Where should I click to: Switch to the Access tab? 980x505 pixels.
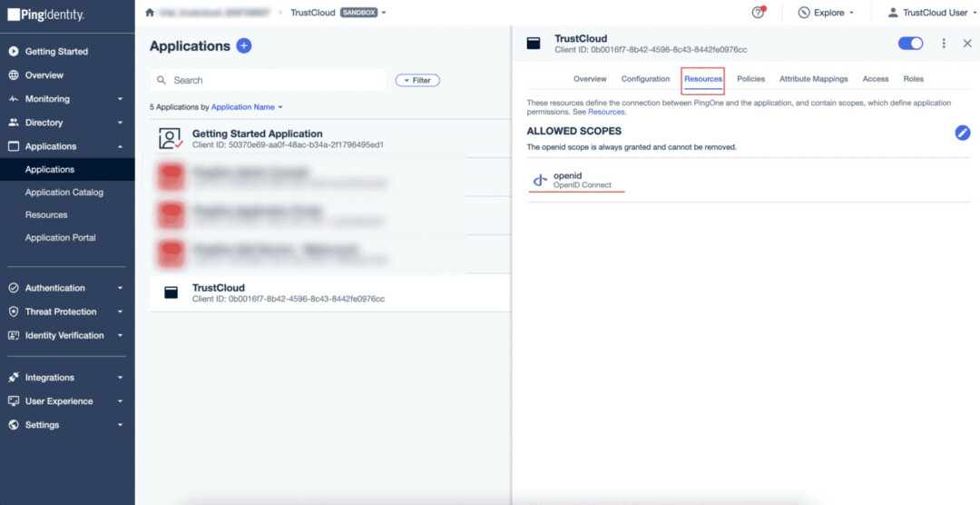click(x=876, y=79)
